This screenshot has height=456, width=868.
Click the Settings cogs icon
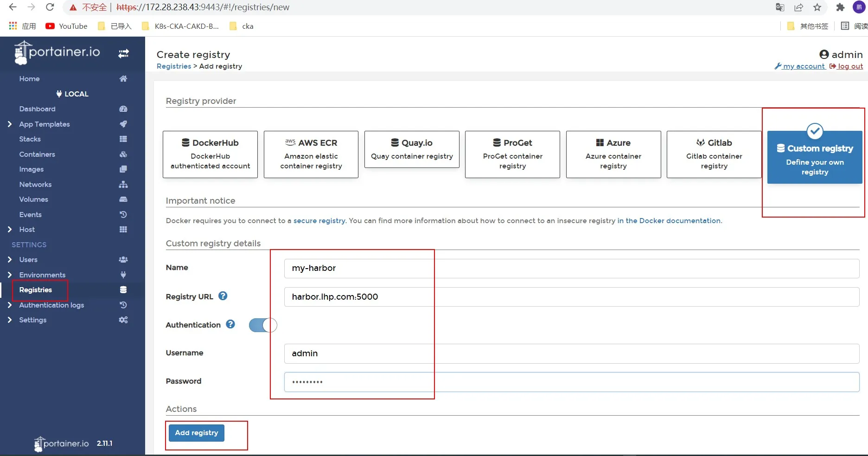pos(123,320)
